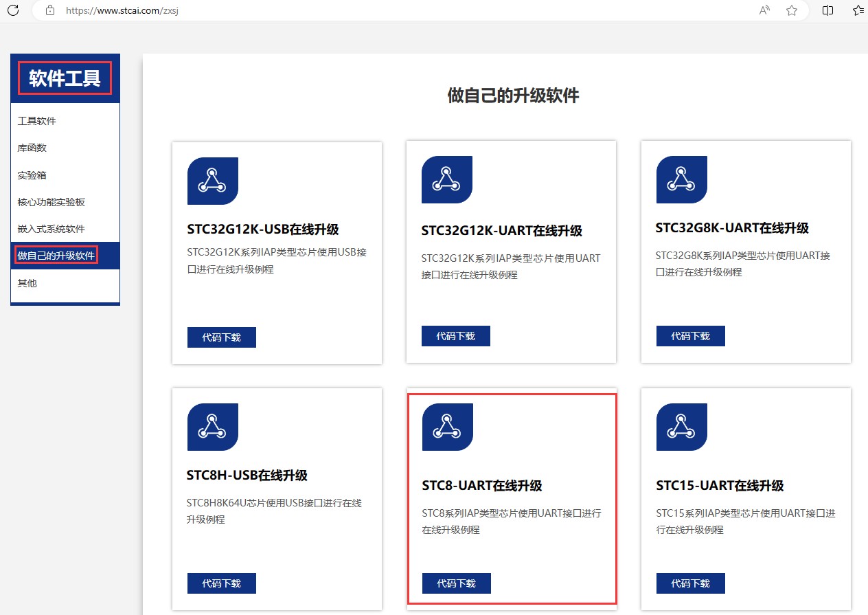Click the STC32G12K-UART在线升级 title
The width and height of the screenshot is (868, 615).
pyautogui.click(x=502, y=231)
